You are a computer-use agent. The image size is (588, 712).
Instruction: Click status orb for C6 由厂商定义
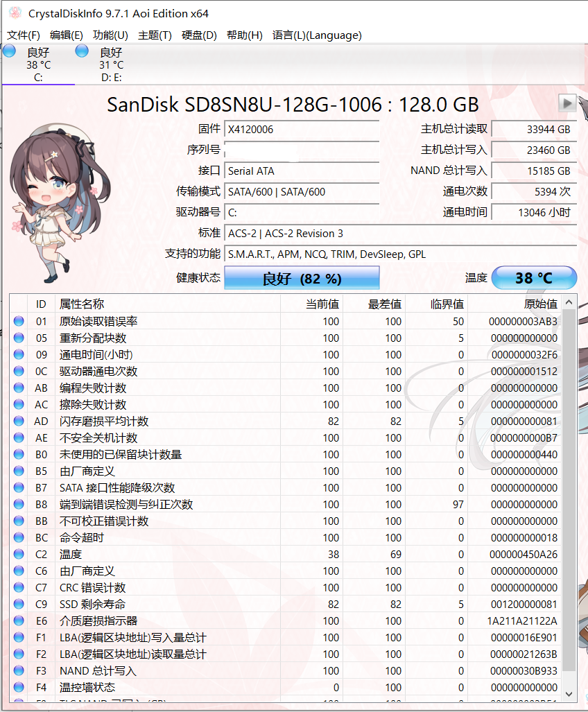19,571
